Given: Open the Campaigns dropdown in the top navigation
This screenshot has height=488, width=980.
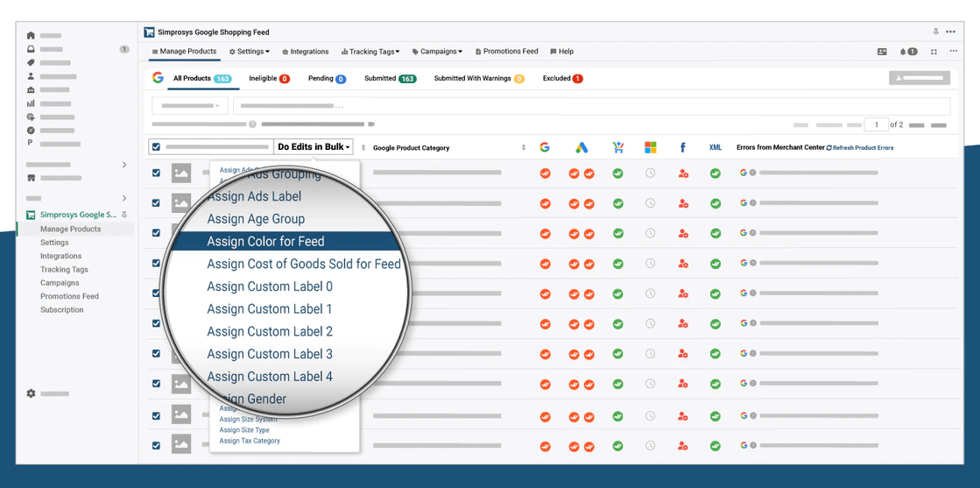Looking at the screenshot, I should tap(438, 52).
